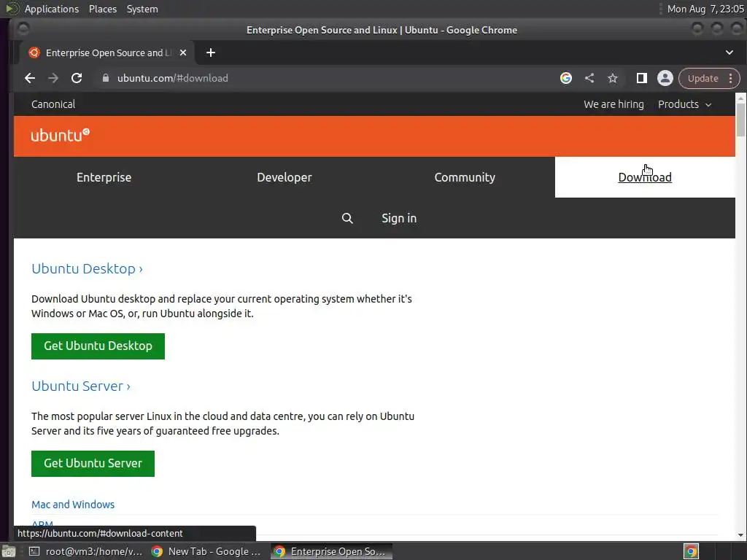This screenshot has width=747, height=560.
Task: Open the We are hiring link
Action: point(614,104)
